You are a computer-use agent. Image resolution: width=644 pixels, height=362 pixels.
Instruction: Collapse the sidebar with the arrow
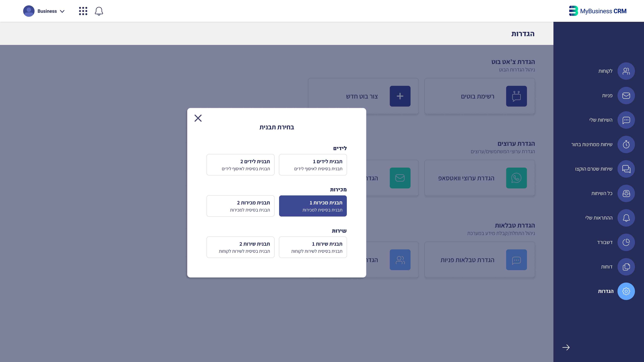tap(566, 348)
